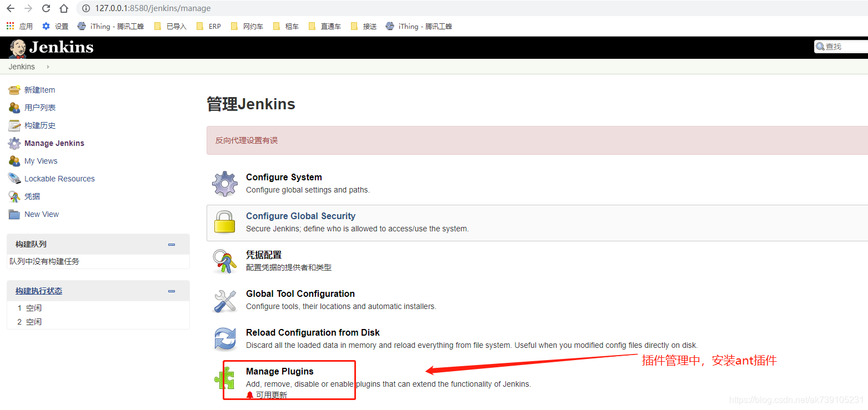Click the 用户列表 people icon

pos(14,108)
